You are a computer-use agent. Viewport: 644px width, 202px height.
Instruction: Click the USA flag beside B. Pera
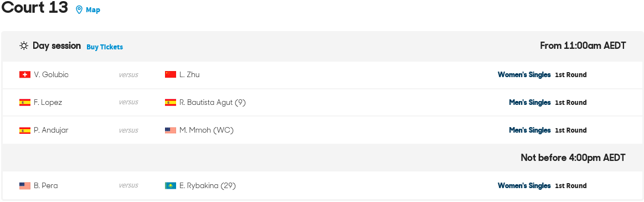tap(25, 186)
